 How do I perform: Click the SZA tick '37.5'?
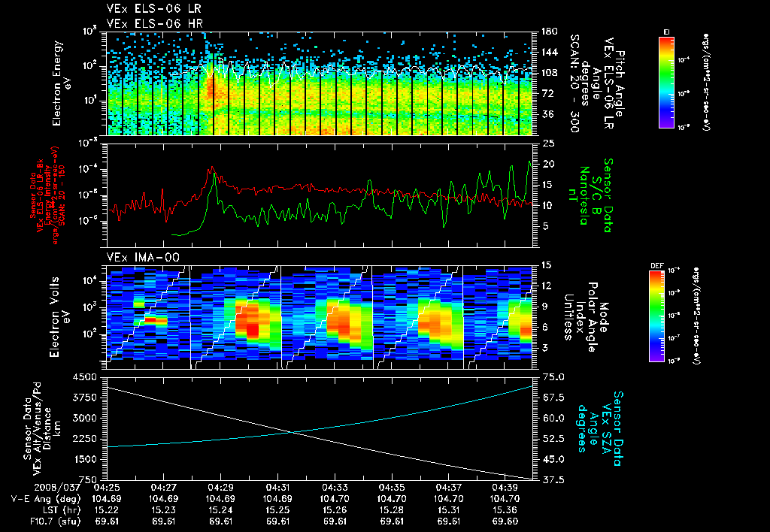pyautogui.click(x=553, y=479)
